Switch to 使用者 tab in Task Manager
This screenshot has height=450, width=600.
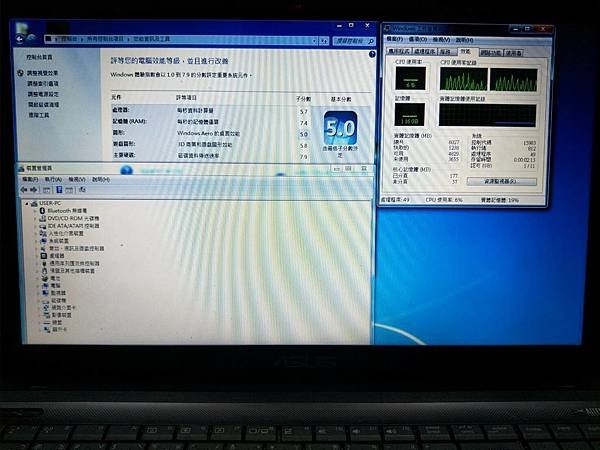coord(514,53)
